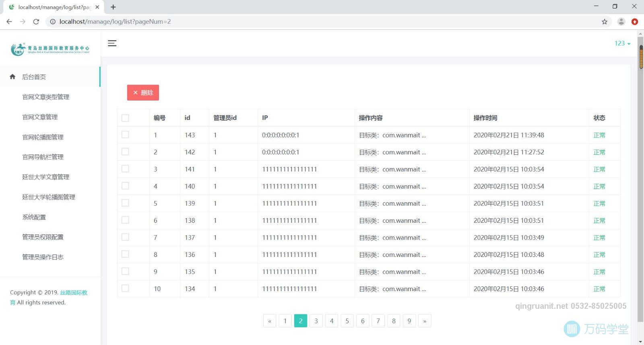Click the browser forward arrow
Screen dimensions: 644x345
(23, 22)
